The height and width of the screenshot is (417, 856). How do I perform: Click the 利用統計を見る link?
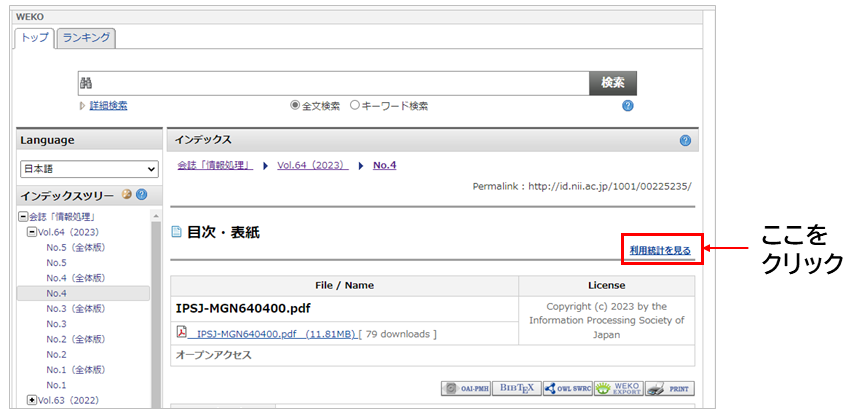(x=660, y=249)
